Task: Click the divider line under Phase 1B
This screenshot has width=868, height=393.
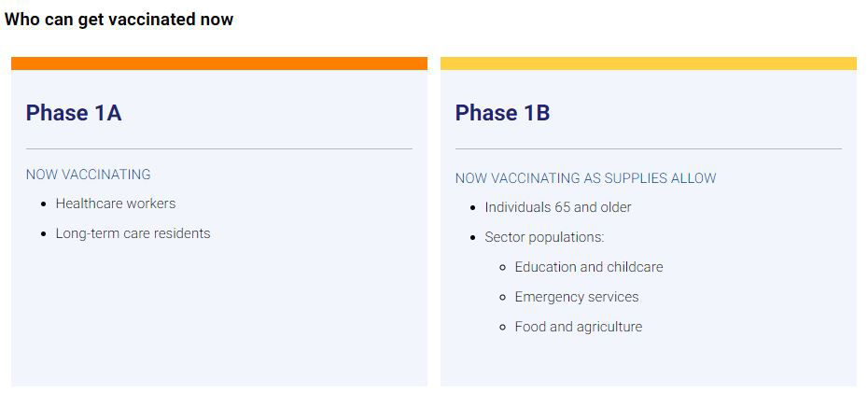Action: [x=648, y=148]
